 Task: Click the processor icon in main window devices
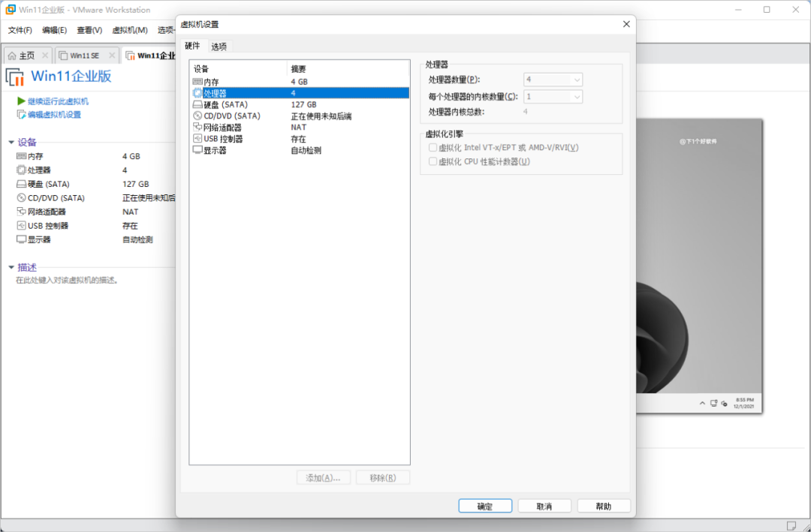point(21,170)
